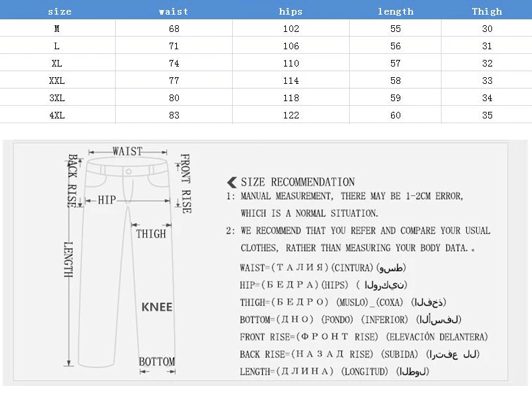Screen dimensions: 532x394
Task: Click length value 58
Action: tap(396, 81)
